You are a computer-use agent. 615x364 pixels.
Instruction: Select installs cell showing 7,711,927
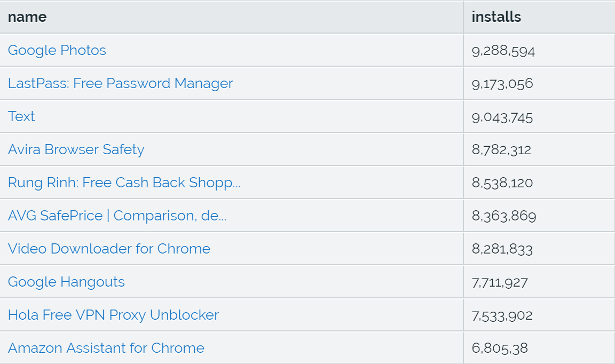tap(539, 282)
